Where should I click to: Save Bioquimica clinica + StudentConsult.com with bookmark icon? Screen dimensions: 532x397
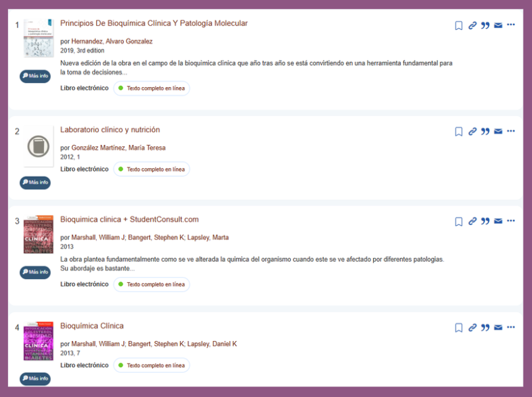pyautogui.click(x=459, y=222)
